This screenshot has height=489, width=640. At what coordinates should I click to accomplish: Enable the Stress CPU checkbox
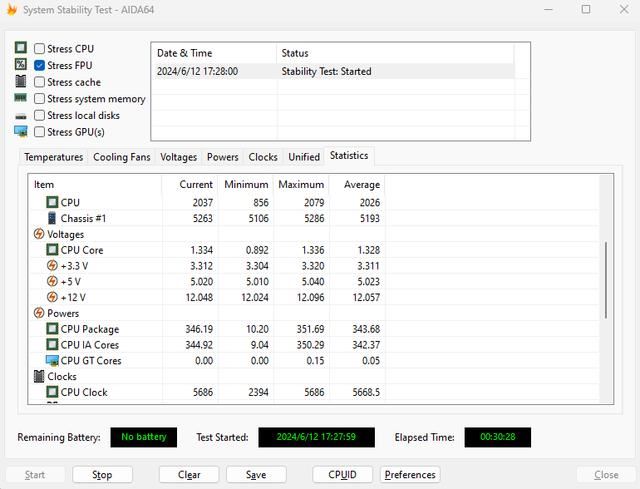(x=39, y=48)
